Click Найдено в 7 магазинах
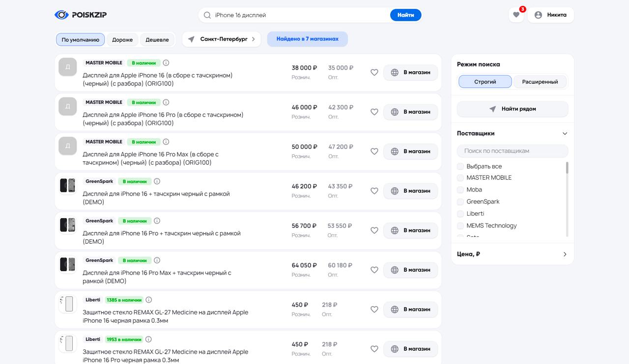This screenshot has width=629, height=364. tap(308, 39)
